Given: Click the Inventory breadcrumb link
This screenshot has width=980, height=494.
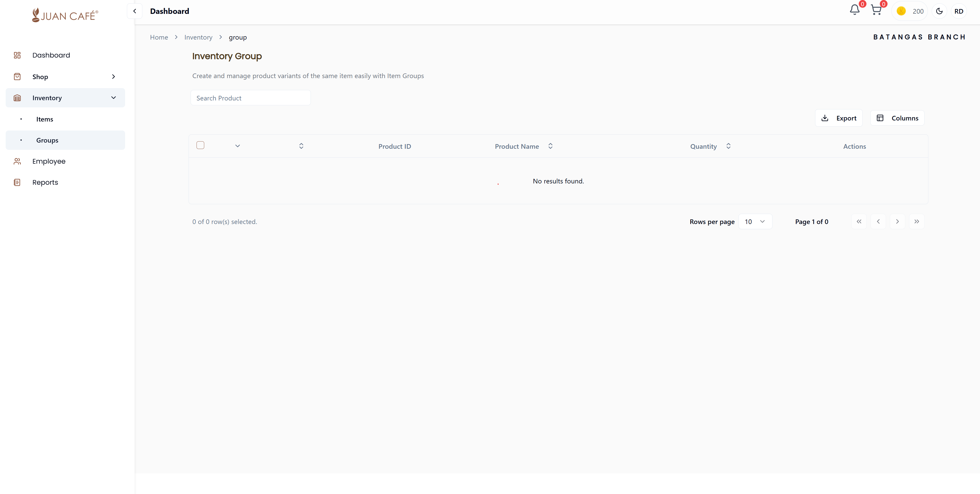Looking at the screenshot, I should click(x=198, y=37).
